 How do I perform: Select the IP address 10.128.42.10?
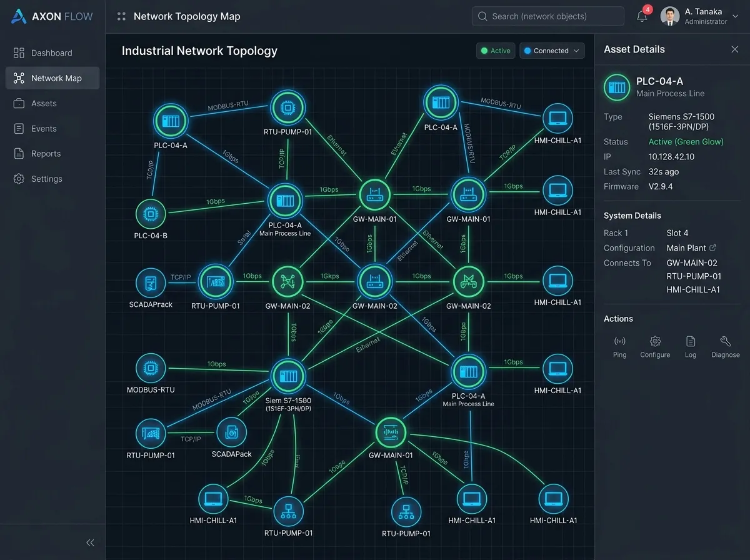click(x=671, y=157)
